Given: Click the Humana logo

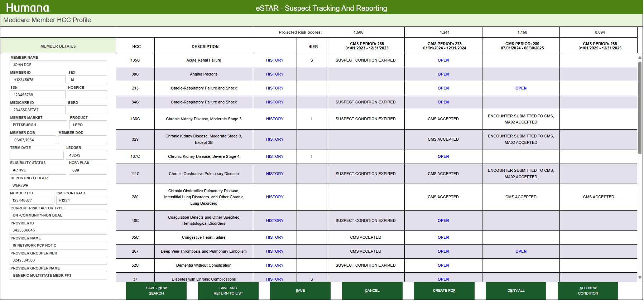Looking at the screenshot, I should pos(29,8).
